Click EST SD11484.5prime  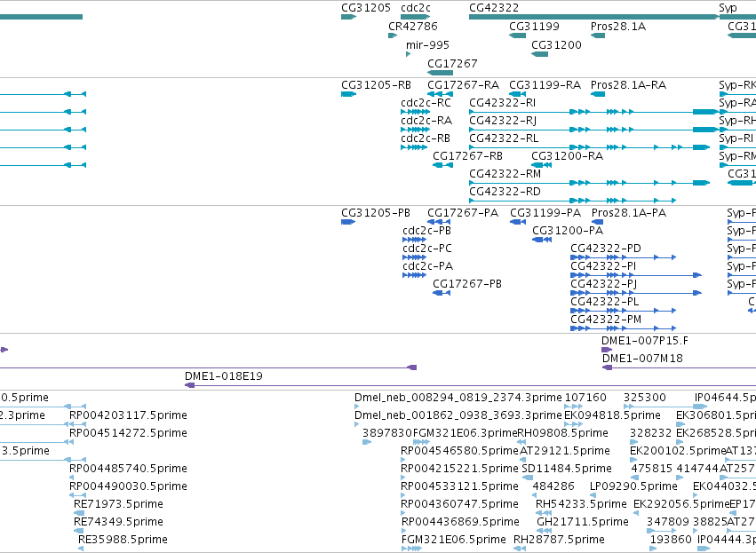567,468
